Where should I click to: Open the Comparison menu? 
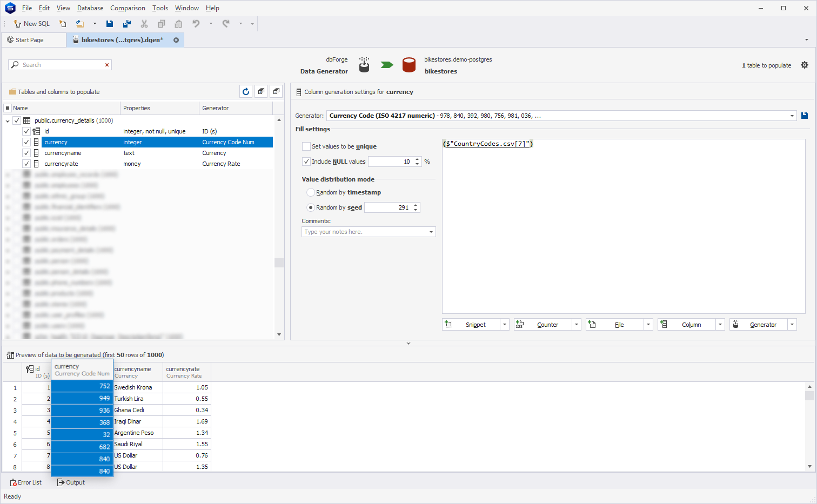tap(128, 8)
